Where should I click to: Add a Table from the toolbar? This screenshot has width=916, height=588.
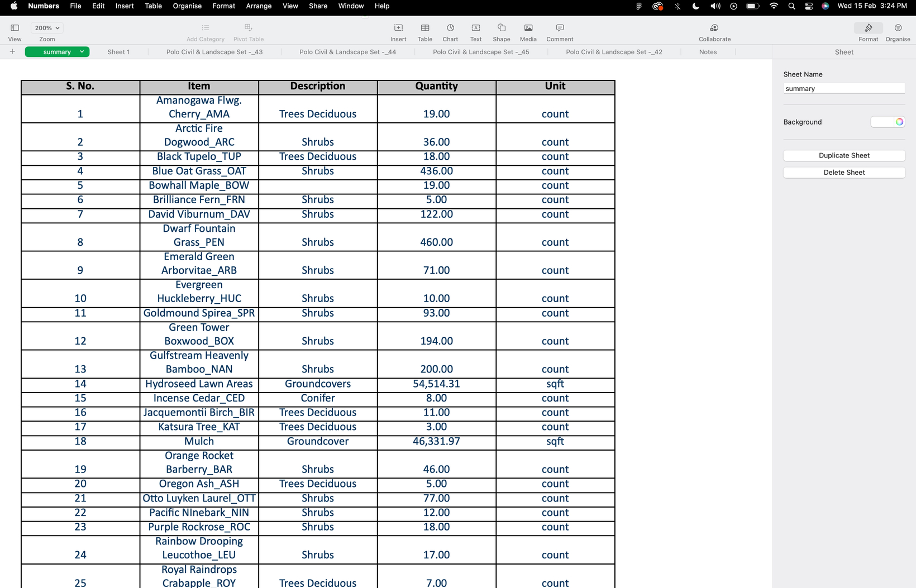425,28
